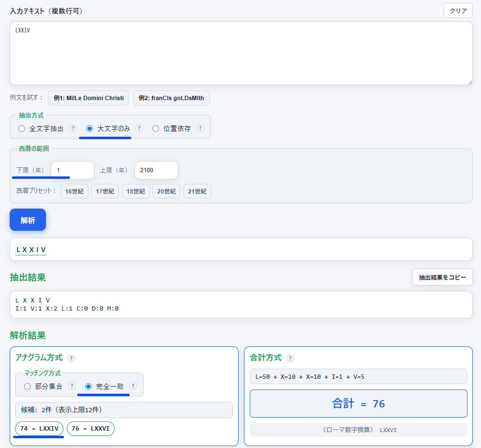Viewport: 481px width, 448px height.
Task: Copy results with 抽出結果をコピー button
Action: [x=442, y=277]
